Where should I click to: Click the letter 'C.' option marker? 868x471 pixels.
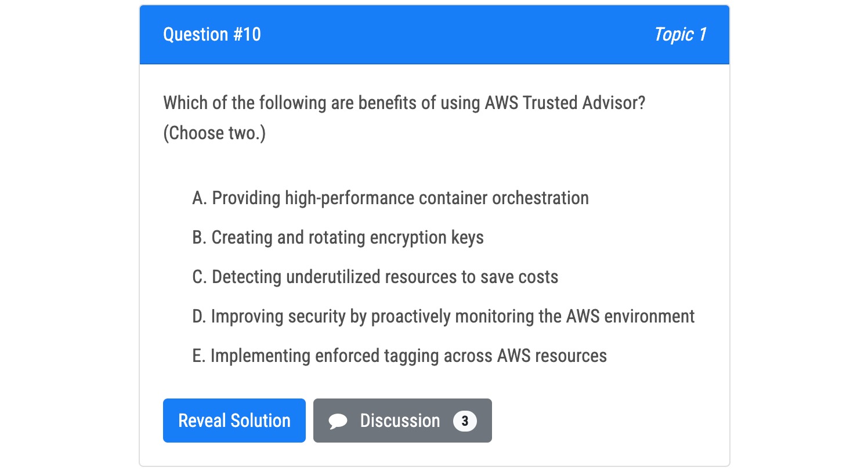(200, 277)
